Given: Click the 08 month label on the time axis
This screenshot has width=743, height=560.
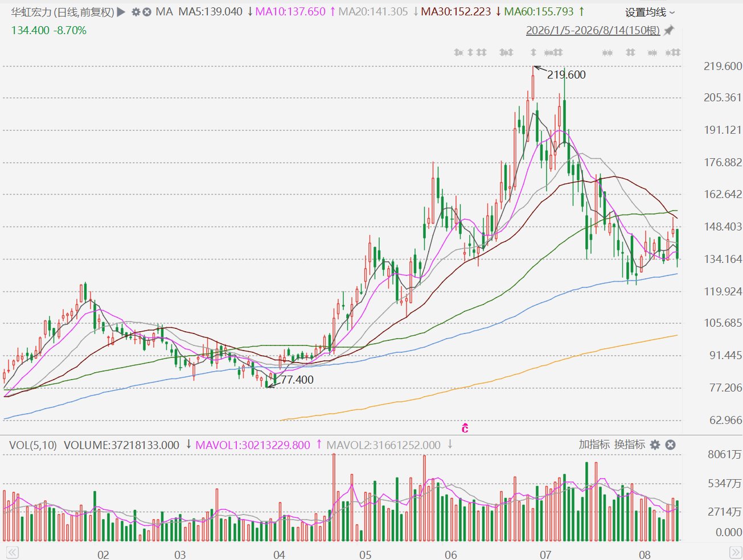Looking at the screenshot, I should [x=645, y=554].
